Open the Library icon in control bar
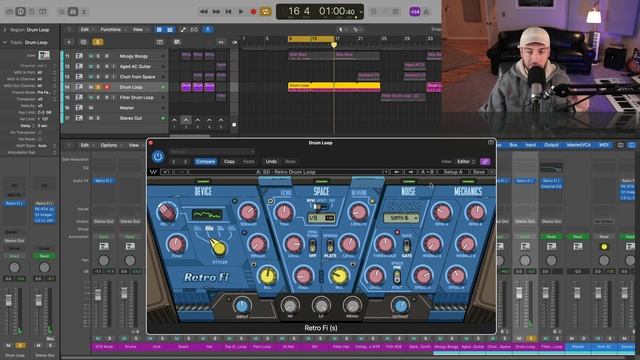 (10, 12)
